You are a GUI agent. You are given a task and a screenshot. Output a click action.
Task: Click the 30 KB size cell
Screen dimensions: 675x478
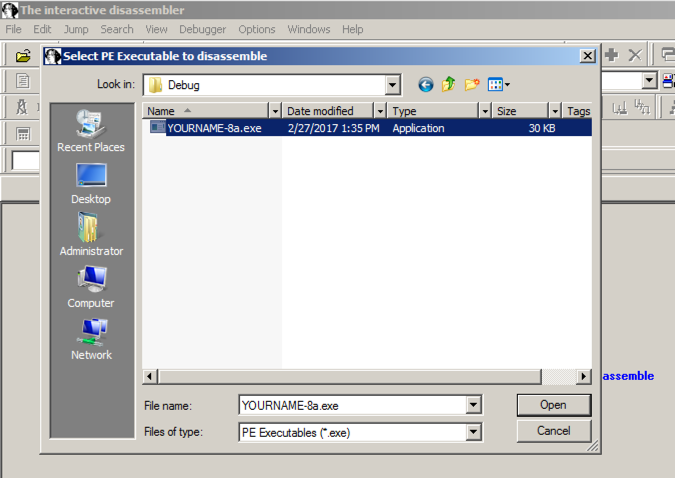click(542, 128)
